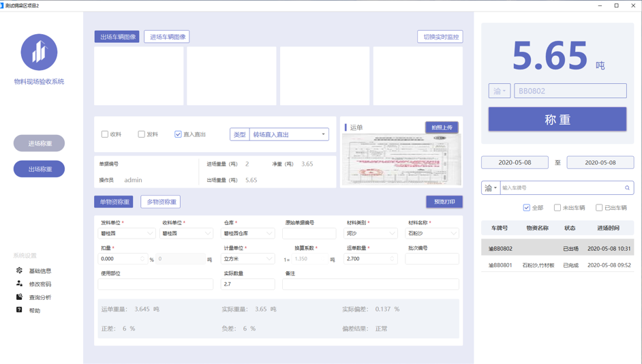Expand the 发料单位 dropdown
Screen dimensions: 642x364
tap(127, 233)
